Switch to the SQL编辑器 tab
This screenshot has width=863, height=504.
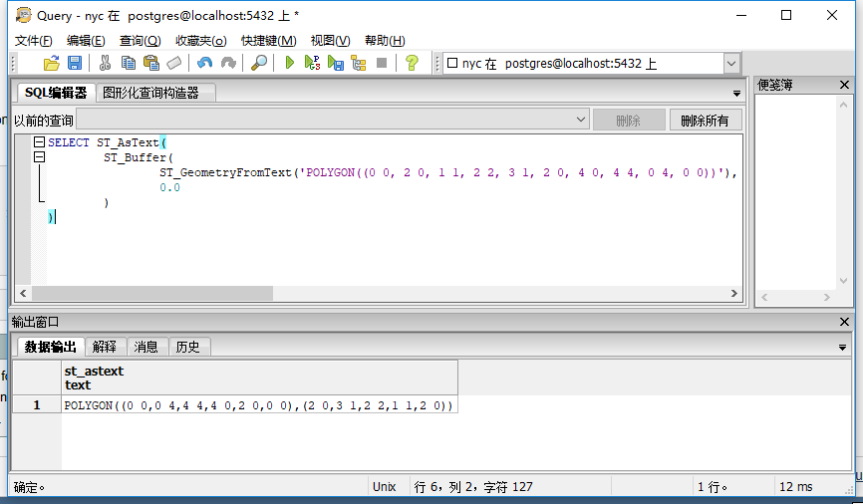coord(56,93)
